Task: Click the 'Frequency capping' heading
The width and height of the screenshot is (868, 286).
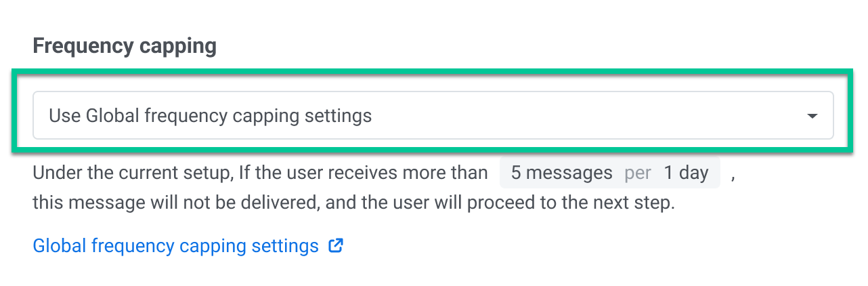Action: [125, 46]
